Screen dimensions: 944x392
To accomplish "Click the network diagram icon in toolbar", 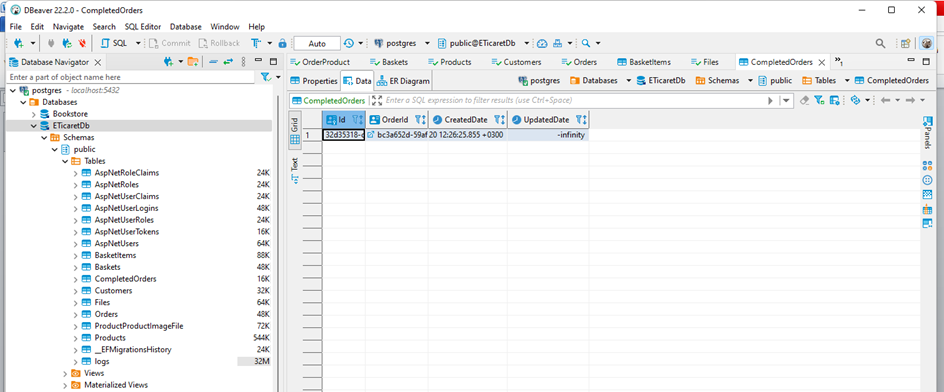I will 557,43.
